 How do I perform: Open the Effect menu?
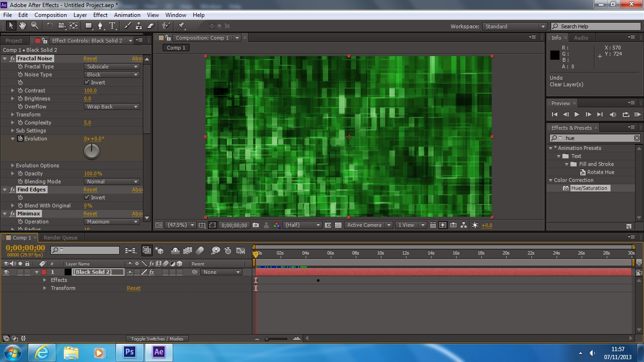pos(100,15)
